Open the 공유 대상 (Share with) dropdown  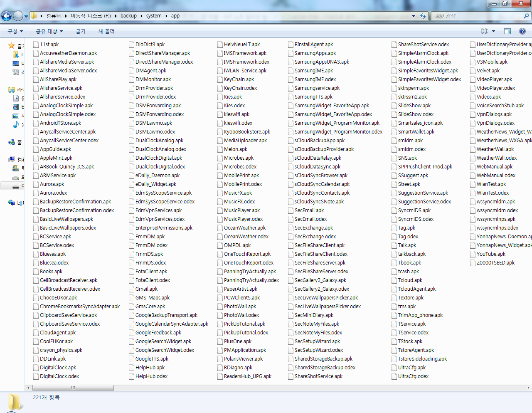click(49, 31)
